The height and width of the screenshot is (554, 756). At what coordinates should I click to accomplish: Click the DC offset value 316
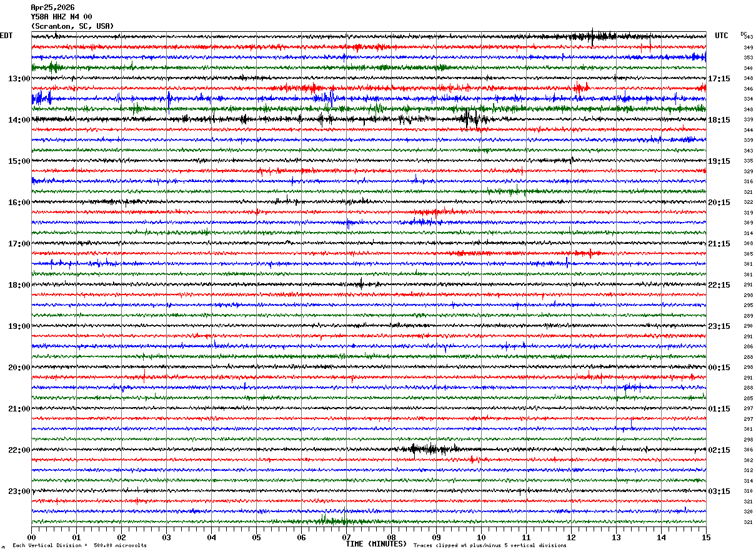pyautogui.click(x=748, y=181)
